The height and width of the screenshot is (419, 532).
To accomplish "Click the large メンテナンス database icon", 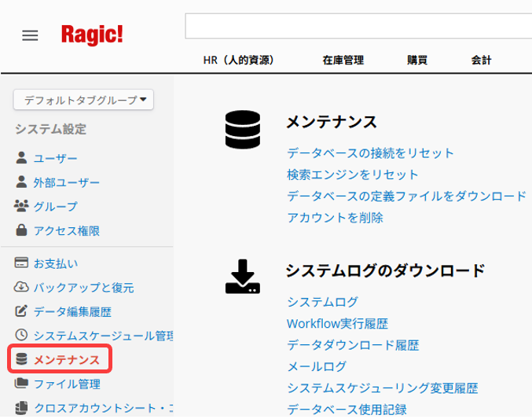I will (243, 130).
